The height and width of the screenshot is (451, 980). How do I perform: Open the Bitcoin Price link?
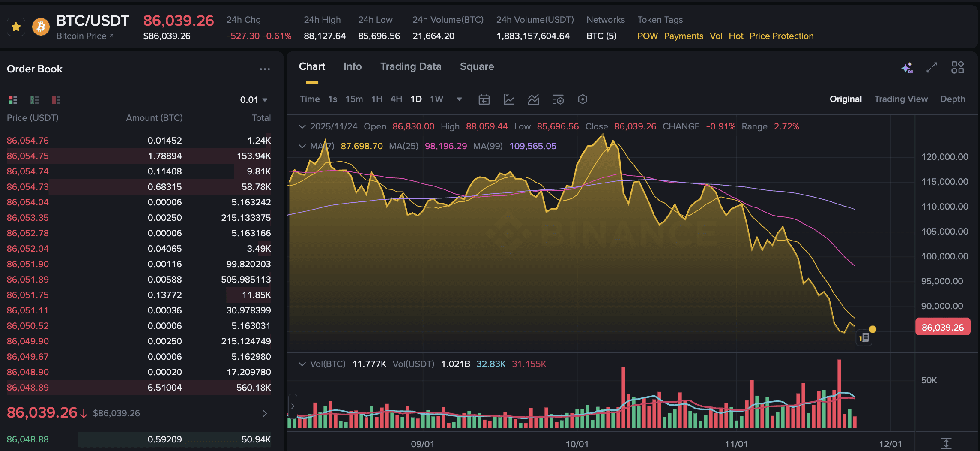click(84, 36)
